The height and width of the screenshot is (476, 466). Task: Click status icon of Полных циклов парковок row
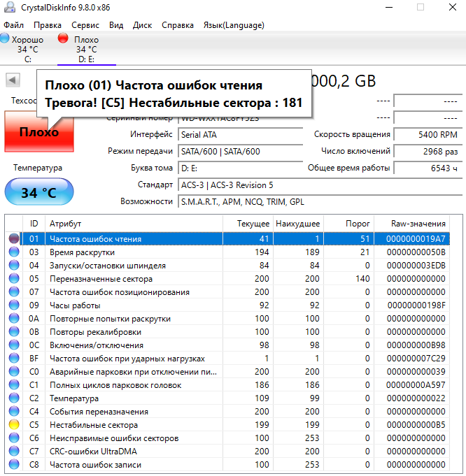[x=14, y=384]
